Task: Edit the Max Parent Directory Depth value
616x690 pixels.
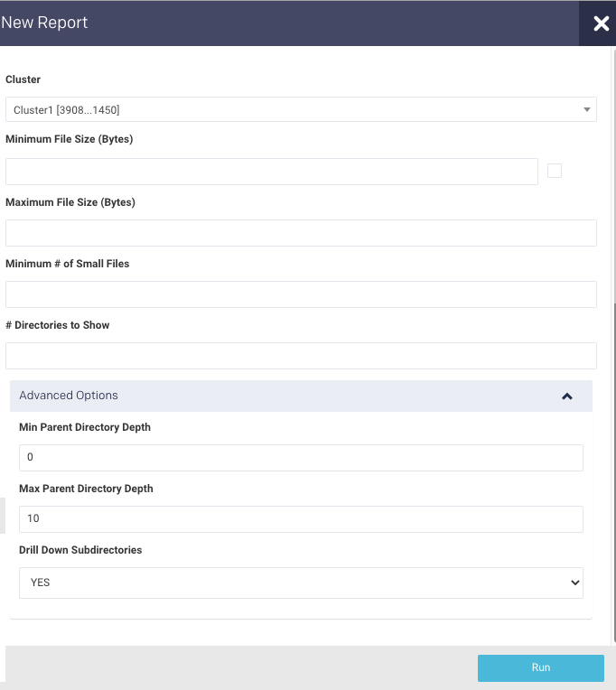Action: (301, 519)
